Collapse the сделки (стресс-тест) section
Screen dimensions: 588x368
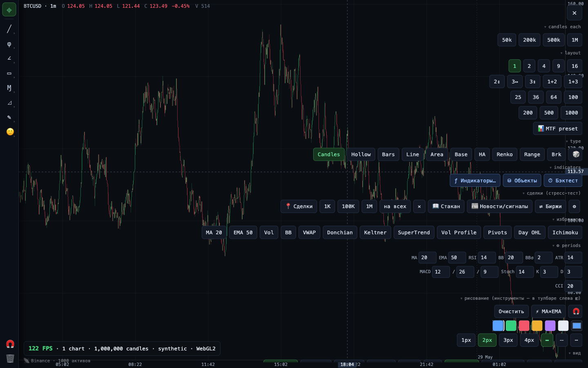[x=551, y=193]
